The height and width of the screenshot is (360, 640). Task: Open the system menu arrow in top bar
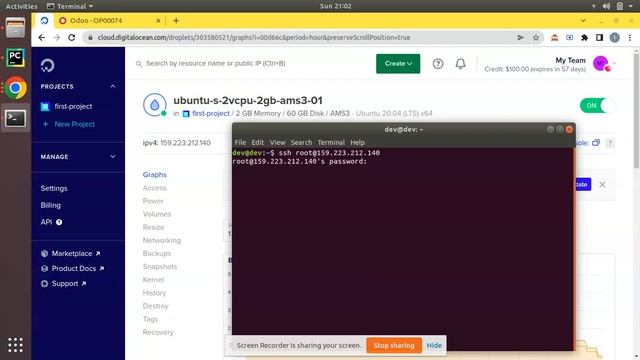tap(631, 6)
